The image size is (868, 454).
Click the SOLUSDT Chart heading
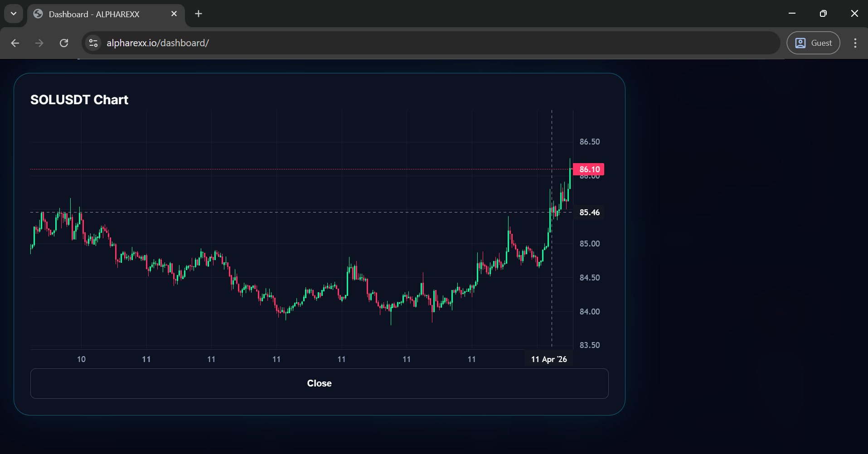point(79,100)
